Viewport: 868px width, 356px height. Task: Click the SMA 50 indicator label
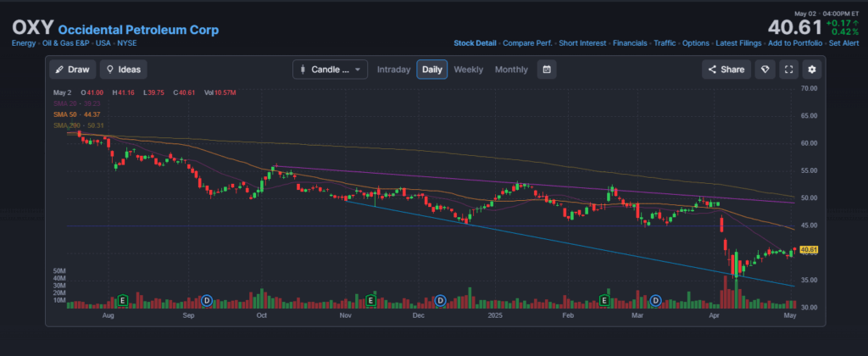pyautogui.click(x=76, y=114)
